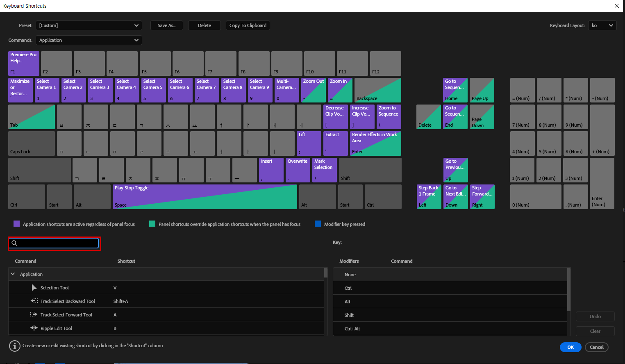Click the green panel shortcut legend swatch
This screenshot has width=625, height=364.
pos(152,224)
